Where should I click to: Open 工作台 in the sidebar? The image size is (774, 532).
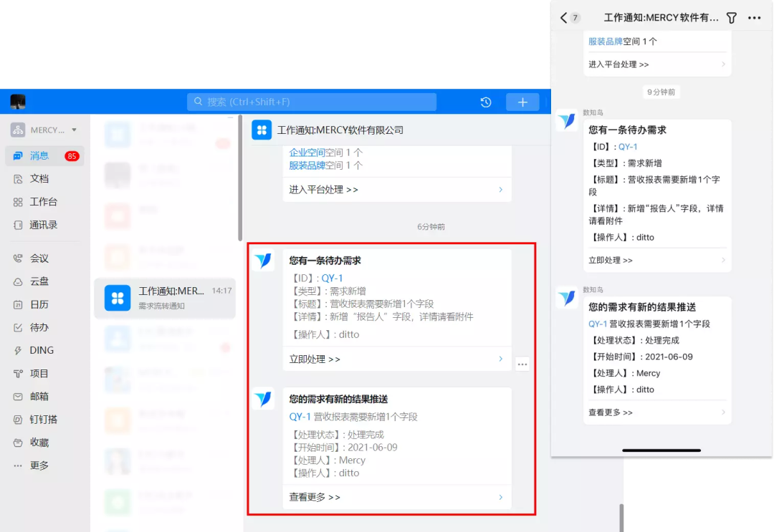coord(44,202)
